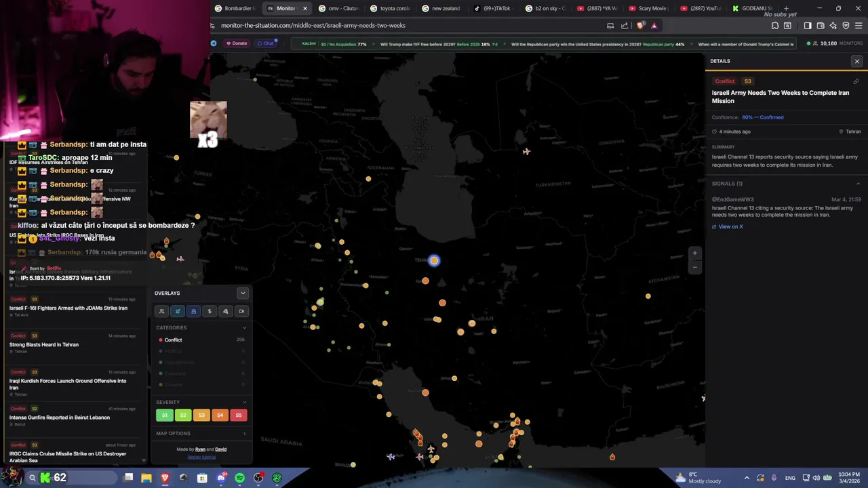Open the clock showing 10:04 PM

coord(848,478)
